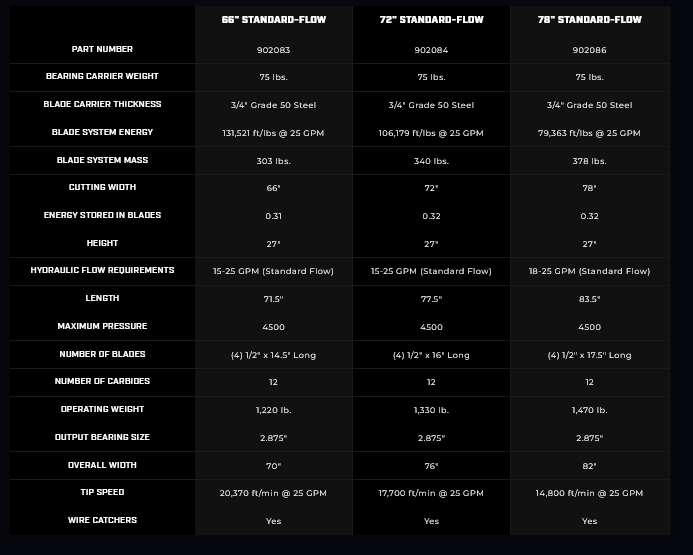This screenshot has height=555, width=693.
Task: Click the Part Number row label
Action: [102, 49]
